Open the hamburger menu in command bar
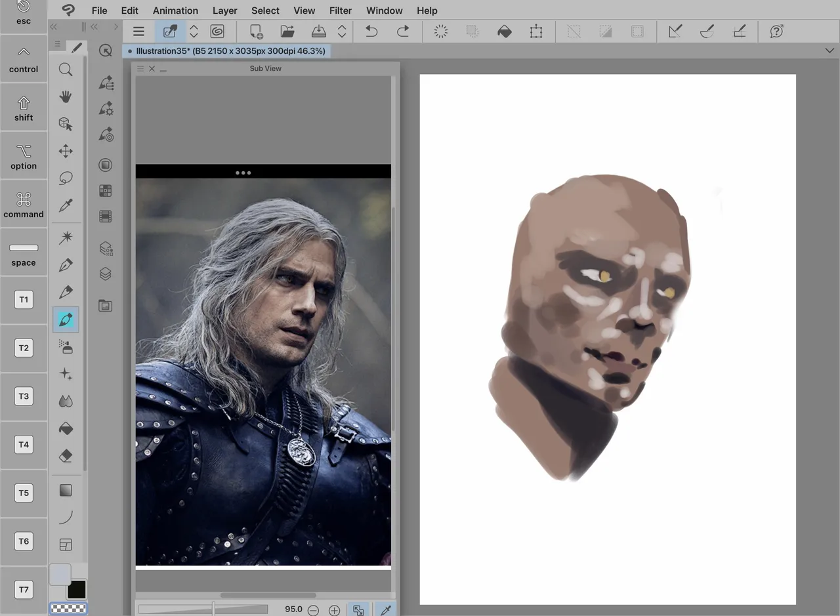The height and width of the screenshot is (616, 840). pyautogui.click(x=138, y=31)
